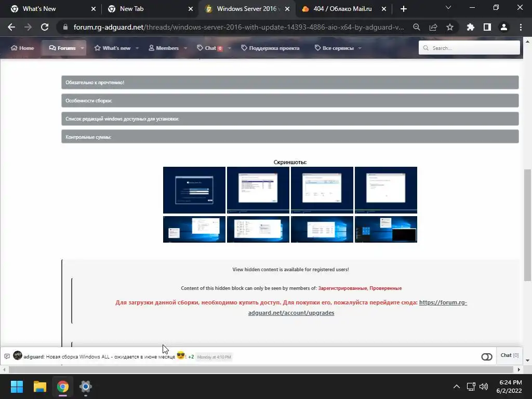Viewport: 532px width, 399px height.
Task: Open the zoom magnifier icon in address bar
Action: click(x=416, y=27)
